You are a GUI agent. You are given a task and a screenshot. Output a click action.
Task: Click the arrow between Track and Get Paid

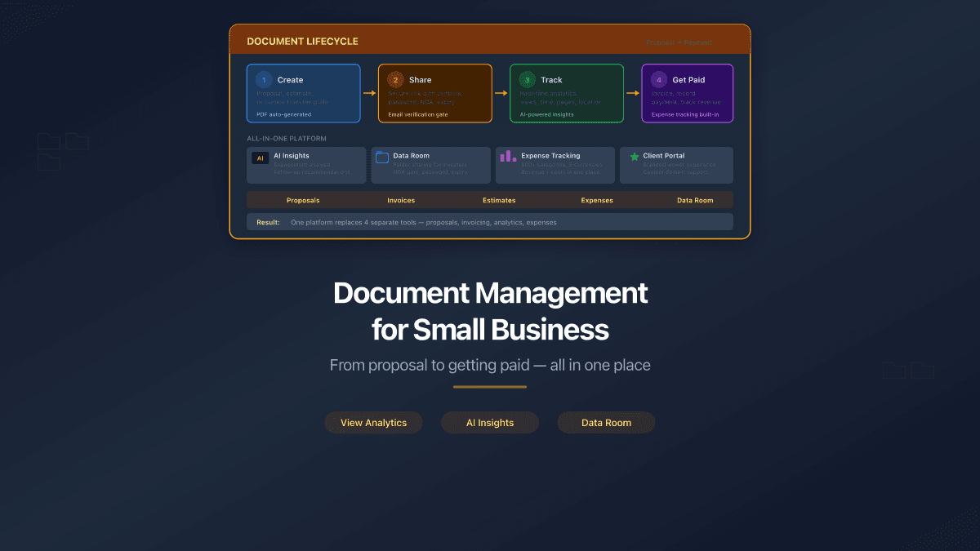(x=631, y=93)
